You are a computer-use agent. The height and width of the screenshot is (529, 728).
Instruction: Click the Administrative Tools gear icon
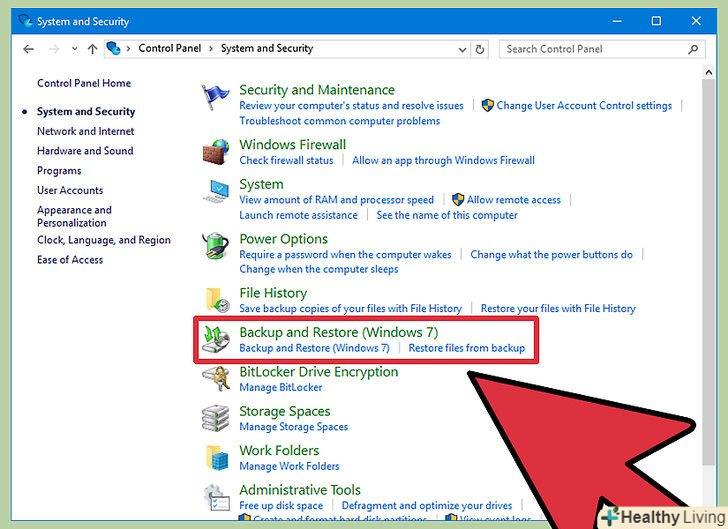pyautogui.click(x=216, y=497)
